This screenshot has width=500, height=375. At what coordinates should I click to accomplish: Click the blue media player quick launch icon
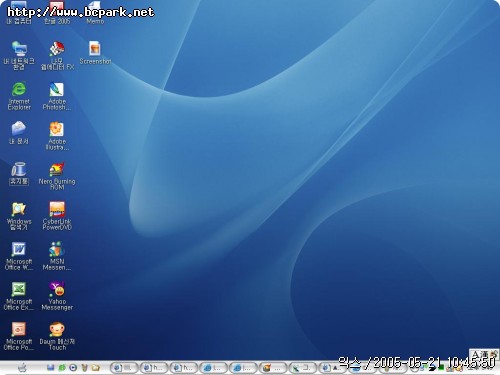[x=73, y=368]
